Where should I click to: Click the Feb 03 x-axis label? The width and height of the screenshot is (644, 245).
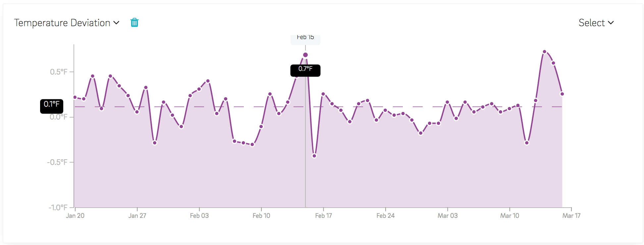(199, 216)
